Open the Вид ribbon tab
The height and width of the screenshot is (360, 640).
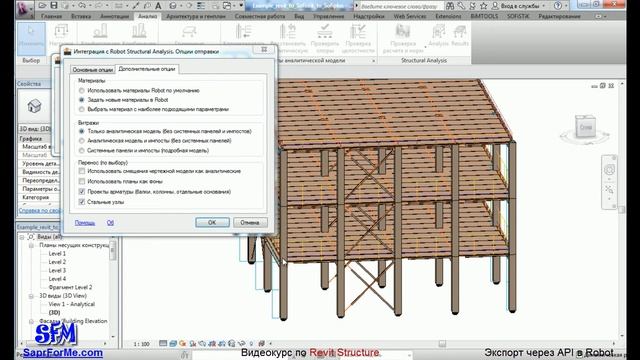pyautogui.click(x=299, y=16)
